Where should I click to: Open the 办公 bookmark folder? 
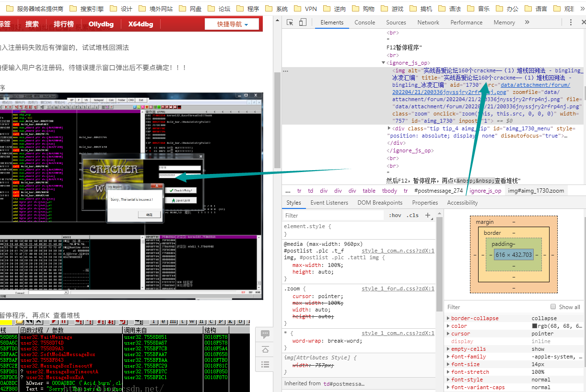tap(507, 9)
